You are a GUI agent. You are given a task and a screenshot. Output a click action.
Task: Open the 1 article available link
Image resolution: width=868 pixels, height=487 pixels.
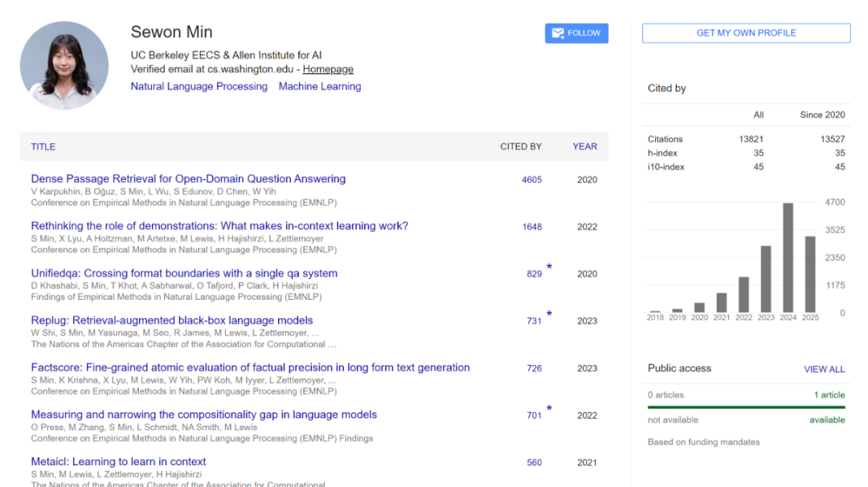(x=829, y=395)
